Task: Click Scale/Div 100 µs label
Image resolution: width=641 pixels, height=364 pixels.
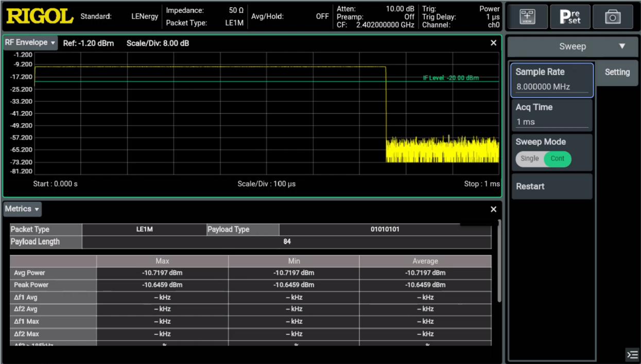Action: coord(266,184)
